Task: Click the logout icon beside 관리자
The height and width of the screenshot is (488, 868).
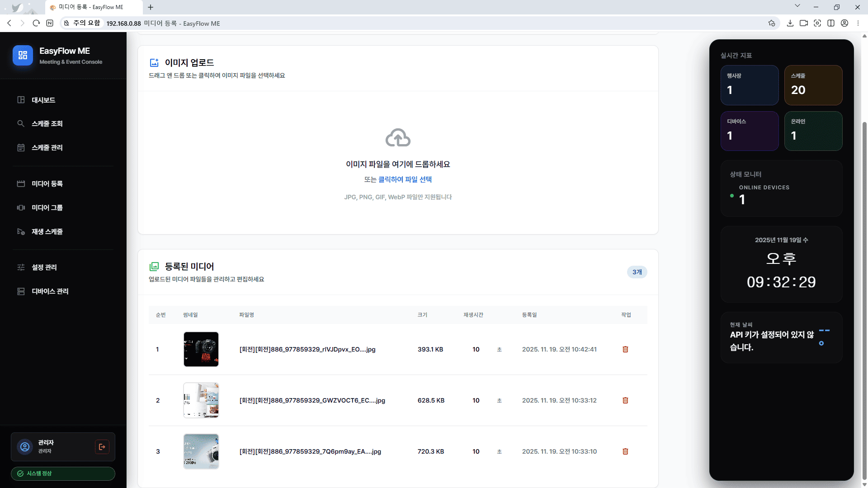Action: (102, 447)
